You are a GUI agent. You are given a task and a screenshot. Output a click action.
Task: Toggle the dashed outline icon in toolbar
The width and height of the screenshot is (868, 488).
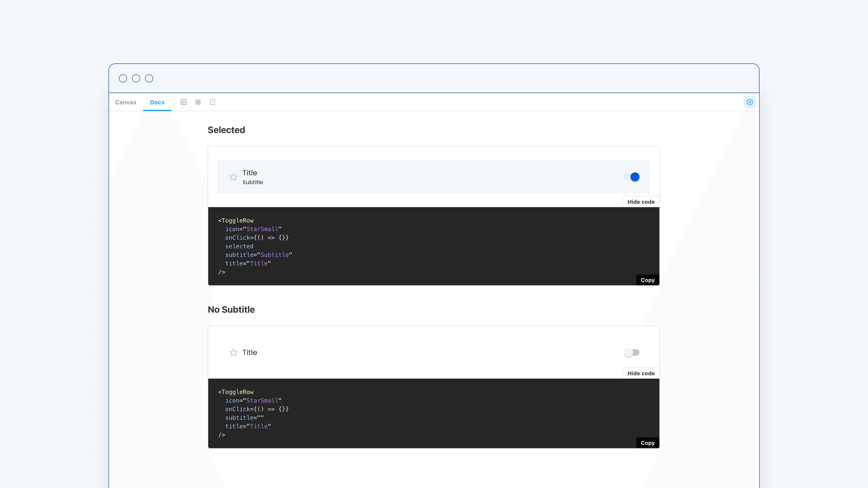[212, 102]
